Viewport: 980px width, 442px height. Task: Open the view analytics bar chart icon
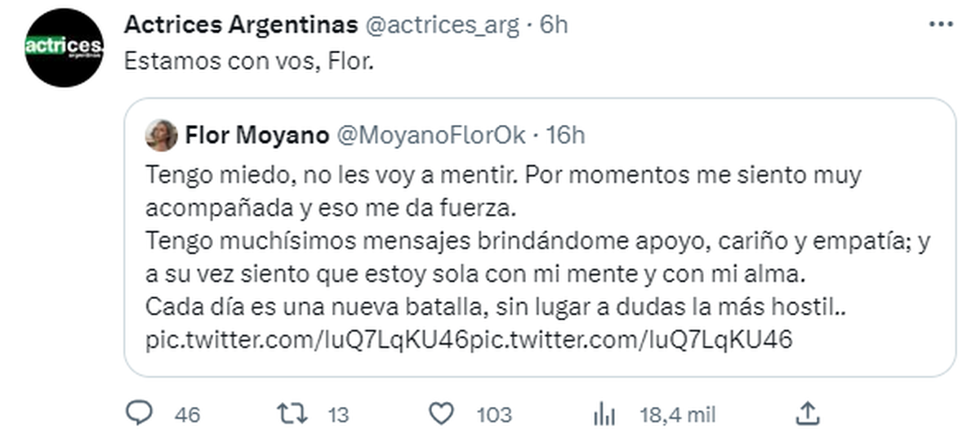[x=604, y=415]
